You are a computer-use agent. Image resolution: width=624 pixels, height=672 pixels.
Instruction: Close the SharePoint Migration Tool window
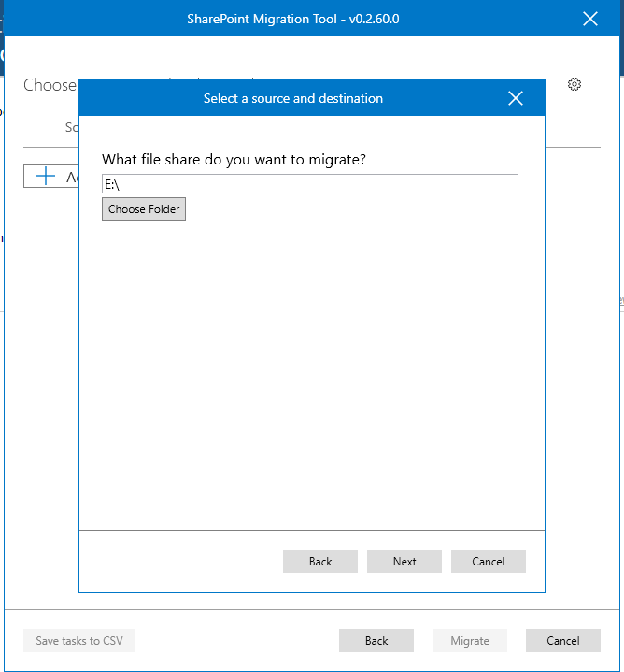[590, 19]
